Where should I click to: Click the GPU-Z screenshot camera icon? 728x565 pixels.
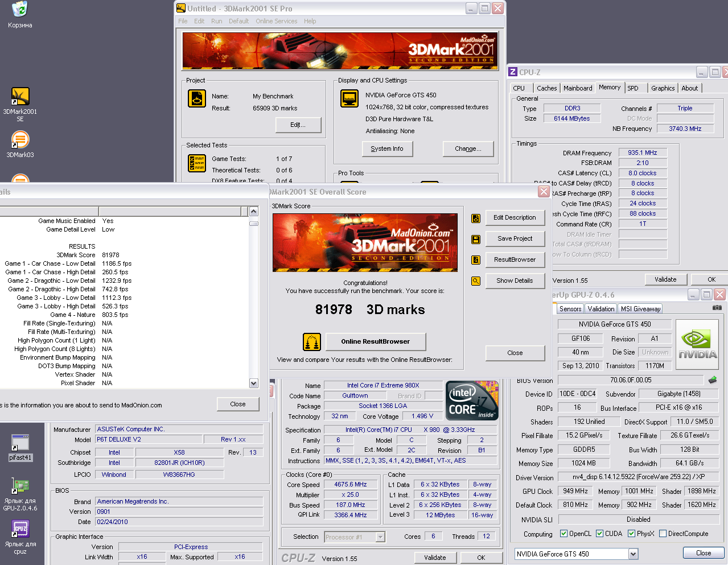click(717, 307)
